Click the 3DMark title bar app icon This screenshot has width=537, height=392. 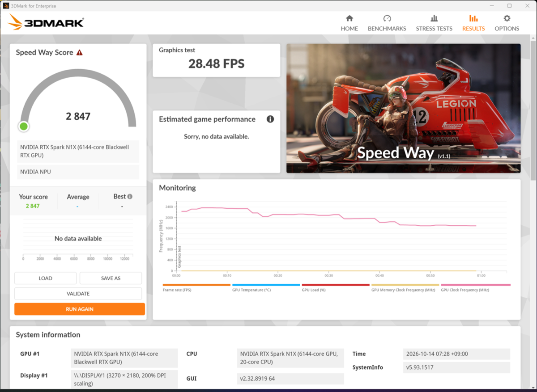[6, 6]
